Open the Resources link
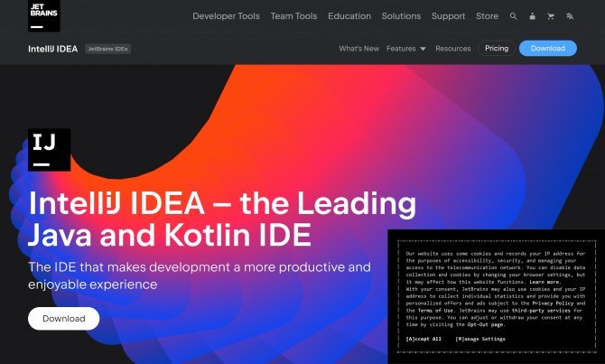Image resolution: width=605 pixels, height=364 pixels. tap(453, 49)
